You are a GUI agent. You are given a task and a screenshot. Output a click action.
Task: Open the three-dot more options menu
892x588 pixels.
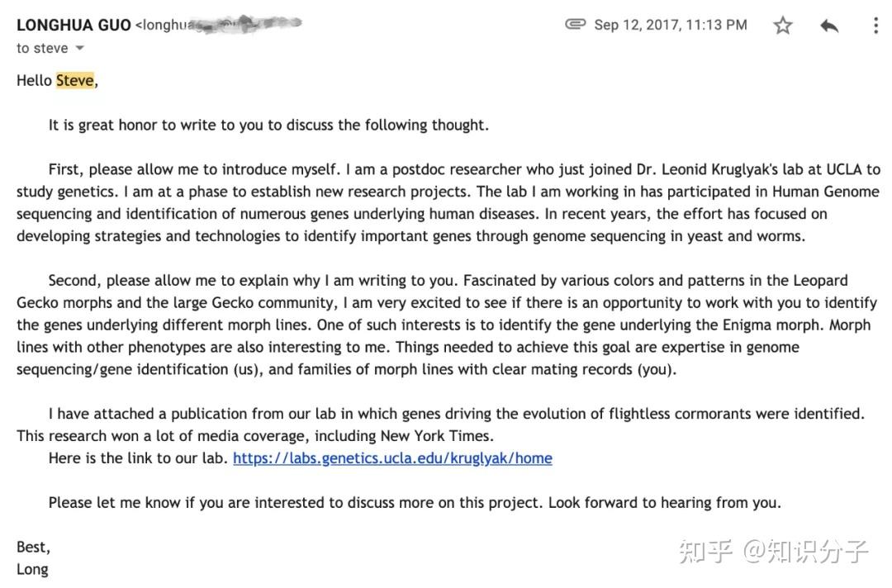point(875,26)
